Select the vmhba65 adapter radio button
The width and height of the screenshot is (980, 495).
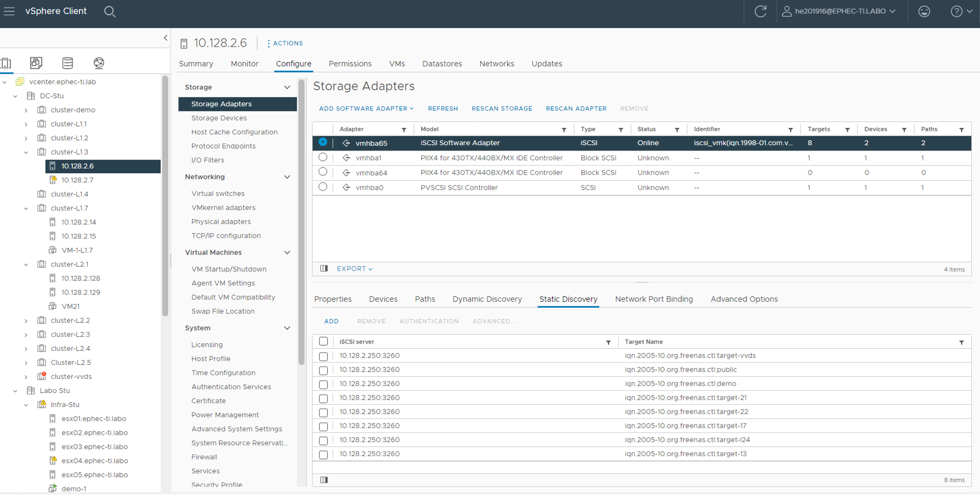323,142
